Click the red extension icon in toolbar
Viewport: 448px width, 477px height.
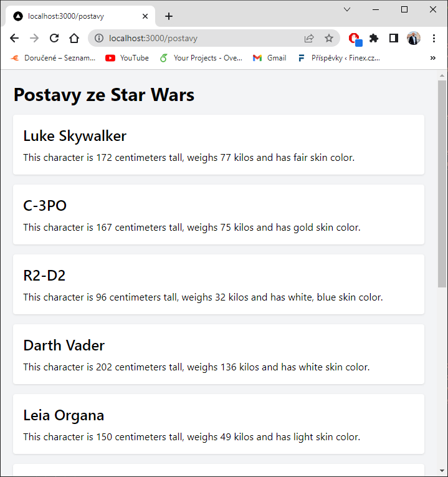[355, 38]
